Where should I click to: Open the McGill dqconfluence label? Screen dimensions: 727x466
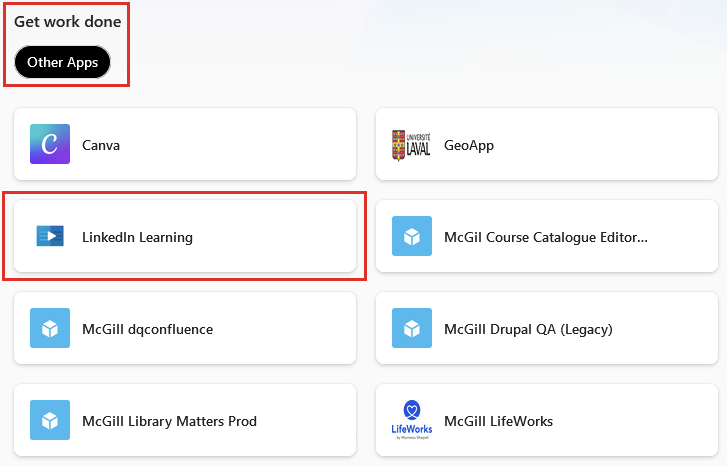pos(147,329)
